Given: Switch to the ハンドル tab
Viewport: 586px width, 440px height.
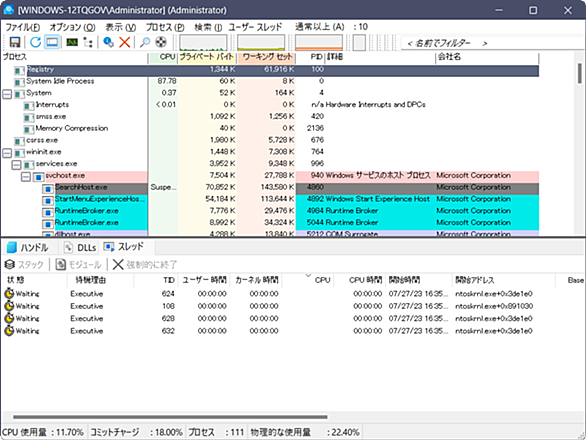Looking at the screenshot, I should point(28,247).
